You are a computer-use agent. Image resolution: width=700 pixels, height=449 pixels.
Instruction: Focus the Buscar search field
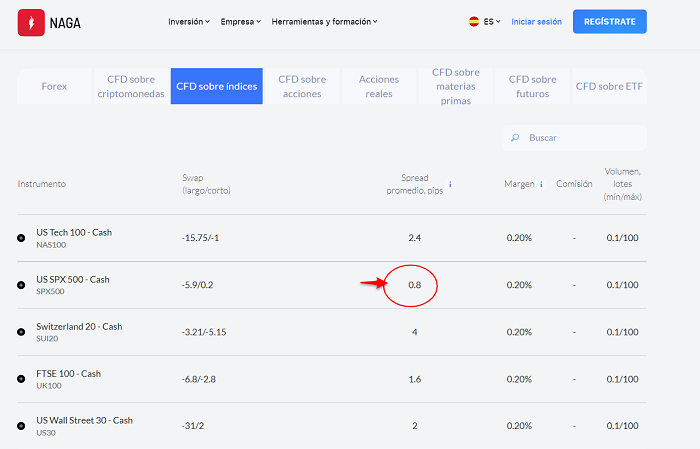[575, 137]
